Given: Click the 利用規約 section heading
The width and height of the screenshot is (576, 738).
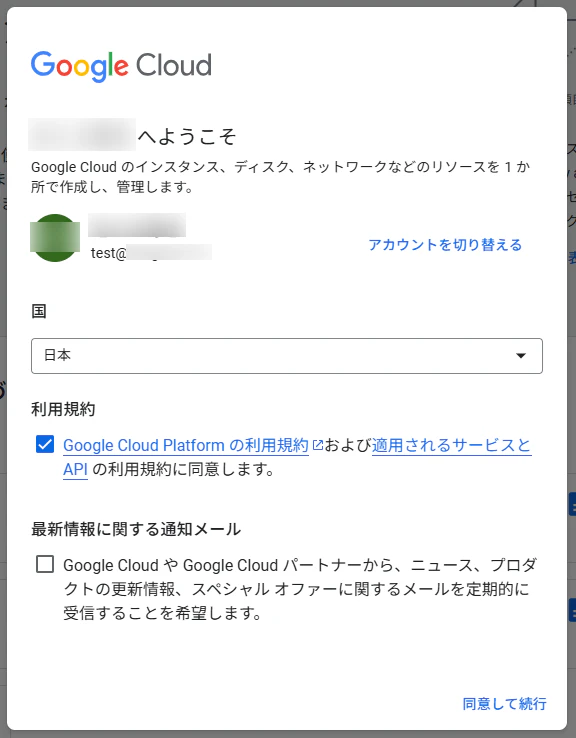Looking at the screenshot, I should [x=63, y=409].
